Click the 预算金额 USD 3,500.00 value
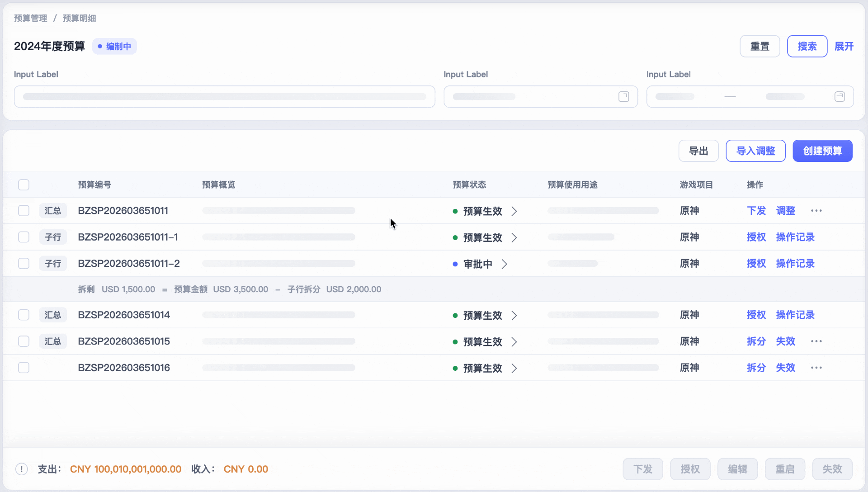 coord(221,289)
